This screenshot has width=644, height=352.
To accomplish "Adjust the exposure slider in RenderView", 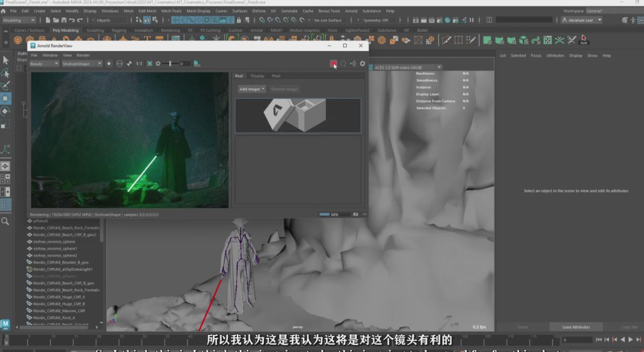I will 170,64.
